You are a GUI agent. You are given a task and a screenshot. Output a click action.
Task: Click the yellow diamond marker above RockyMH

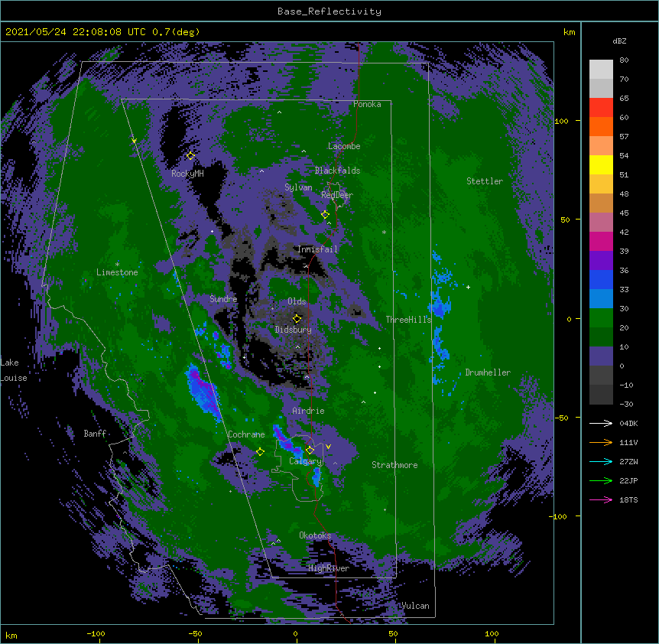[190, 155]
